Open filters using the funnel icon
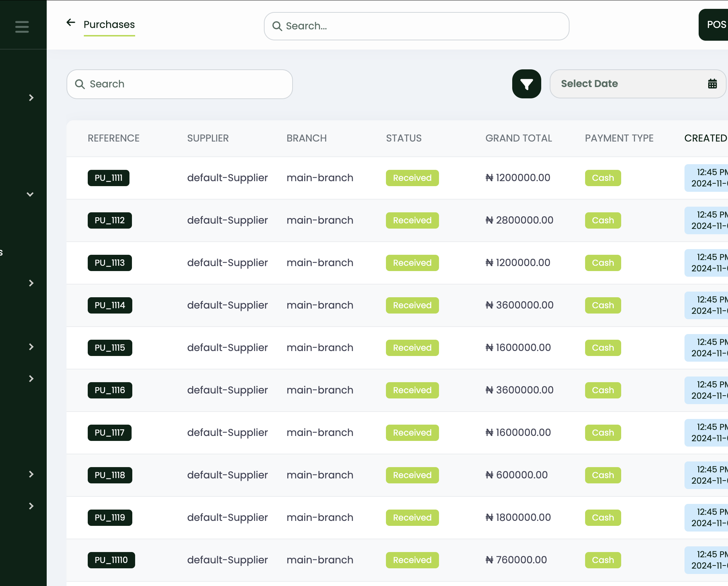Viewport: 728px width, 586px height. 526,84
